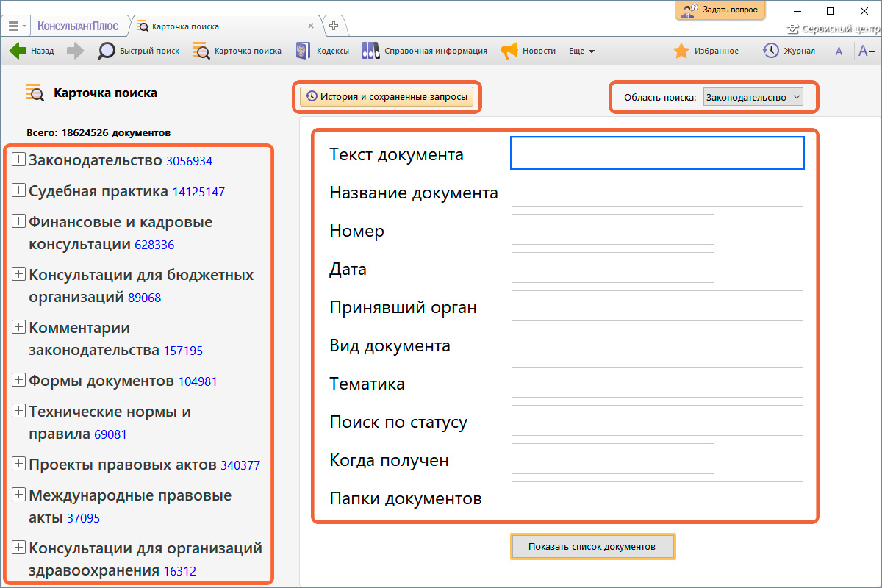Click the Судебная практика section label

pyautogui.click(x=98, y=191)
